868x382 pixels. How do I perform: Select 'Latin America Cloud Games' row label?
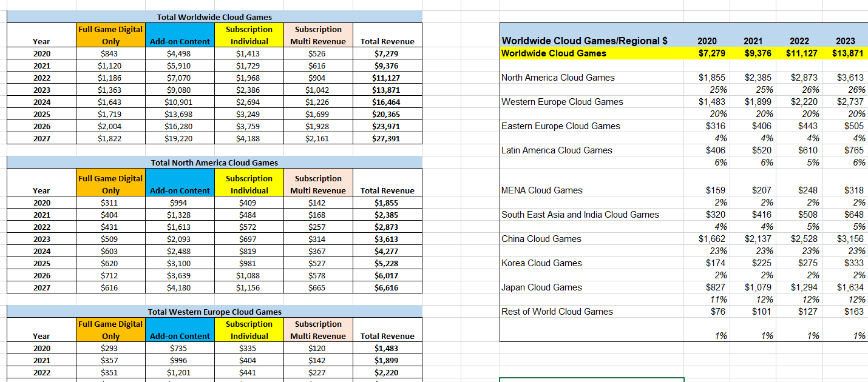(592, 150)
